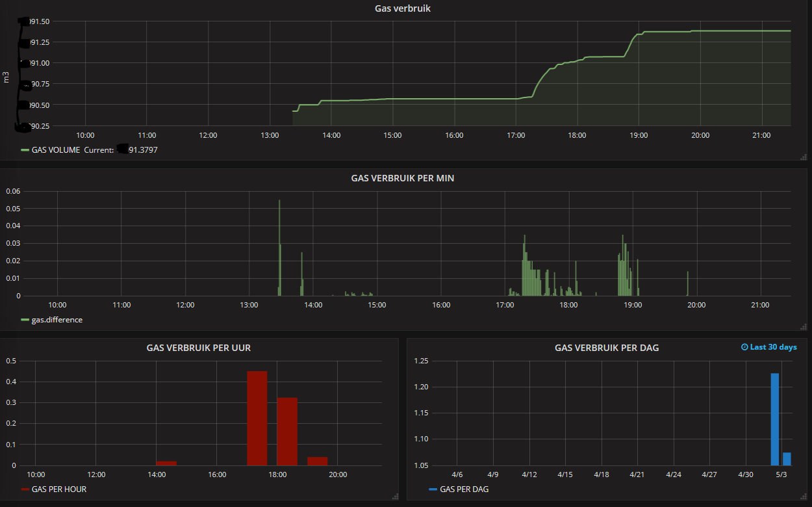
Task: Toggle the GAS PER HOUR legend series
Action: tap(58, 489)
